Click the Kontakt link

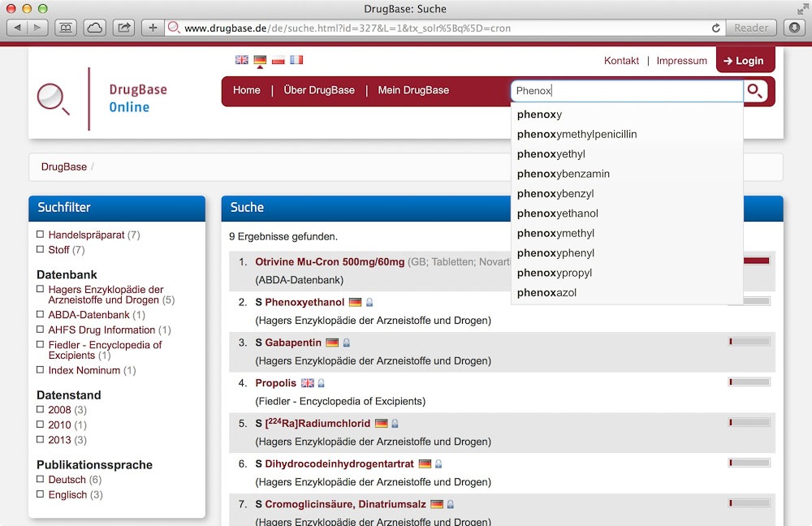click(621, 61)
